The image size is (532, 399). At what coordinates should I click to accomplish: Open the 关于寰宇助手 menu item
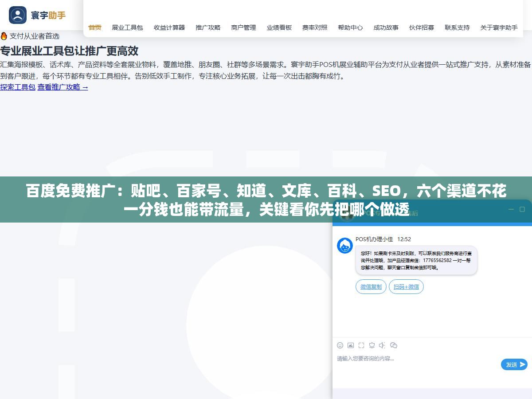pyautogui.click(x=499, y=27)
